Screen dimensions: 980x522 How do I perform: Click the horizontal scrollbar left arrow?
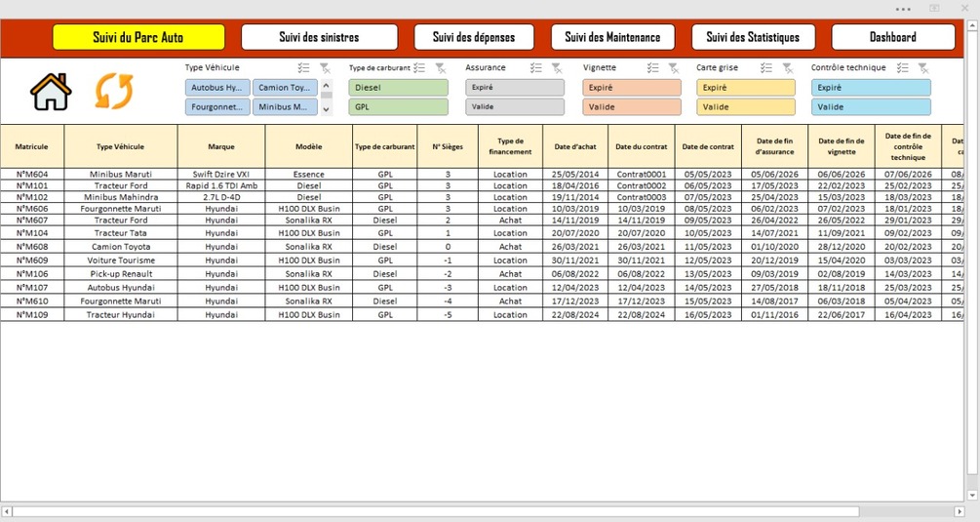tap(6, 511)
